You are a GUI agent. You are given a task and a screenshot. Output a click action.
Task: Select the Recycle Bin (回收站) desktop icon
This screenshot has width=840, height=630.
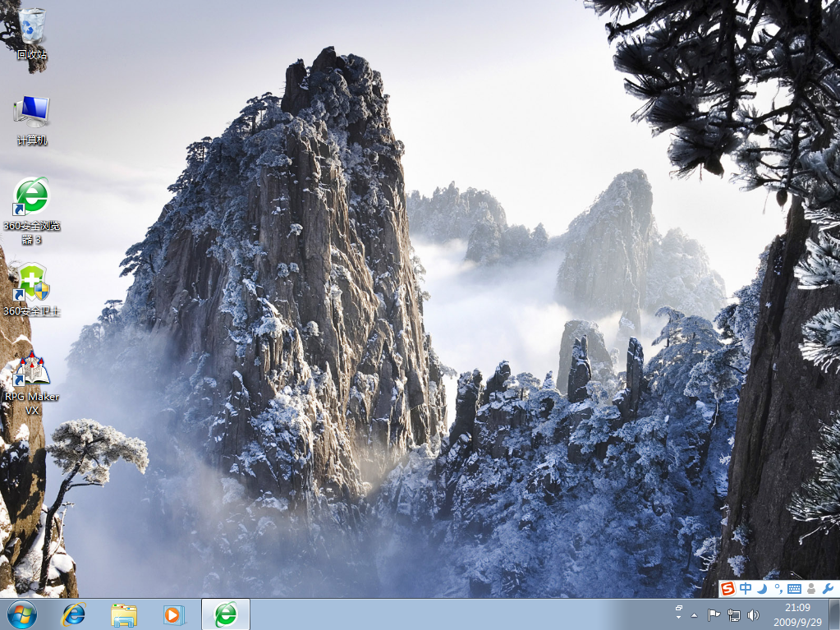click(x=31, y=34)
